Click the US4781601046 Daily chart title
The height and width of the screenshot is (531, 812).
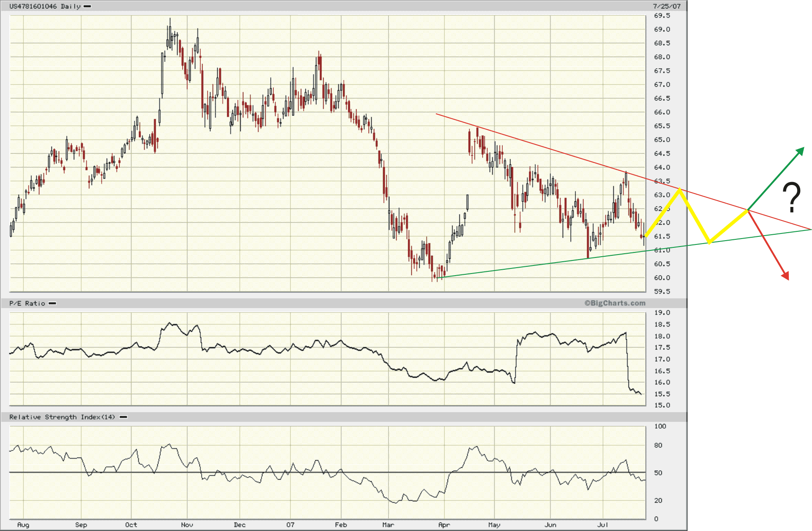45,6
